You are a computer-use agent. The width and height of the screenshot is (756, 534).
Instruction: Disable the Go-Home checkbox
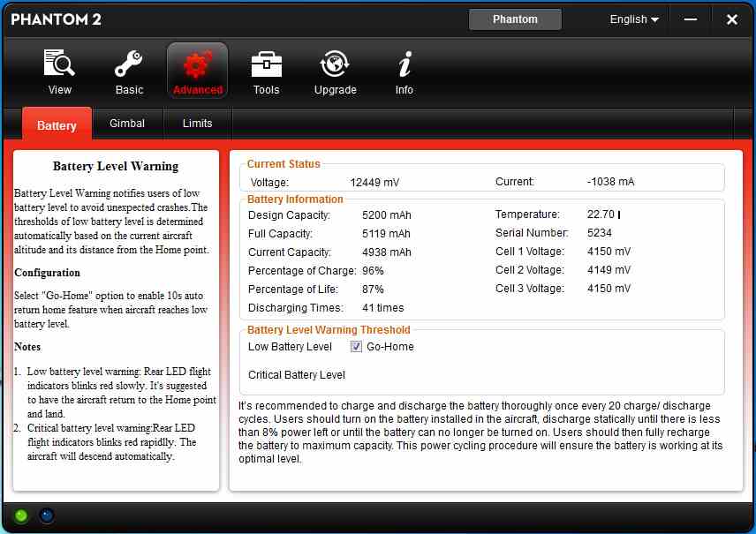(357, 347)
